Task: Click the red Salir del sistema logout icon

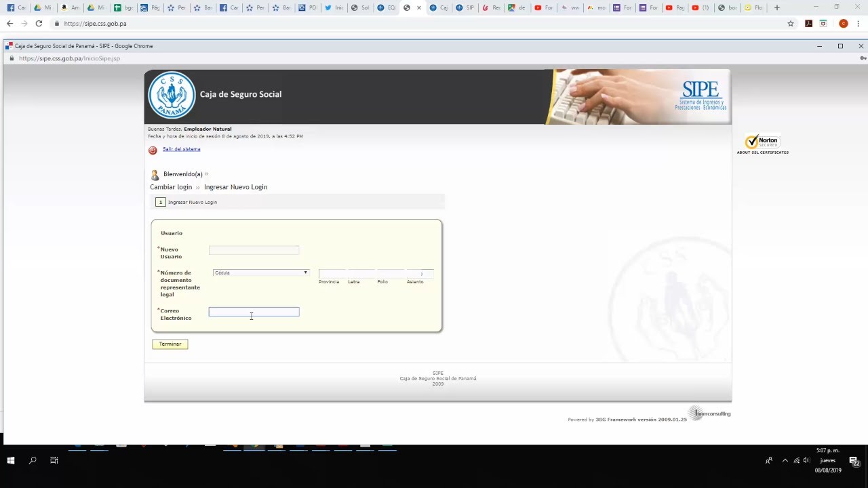Action: [x=153, y=150]
